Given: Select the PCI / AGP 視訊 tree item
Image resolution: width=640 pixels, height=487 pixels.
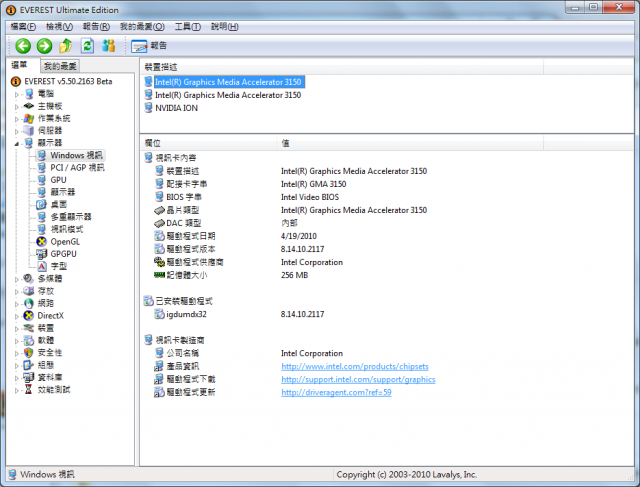Looking at the screenshot, I should click(x=77, y=167).
